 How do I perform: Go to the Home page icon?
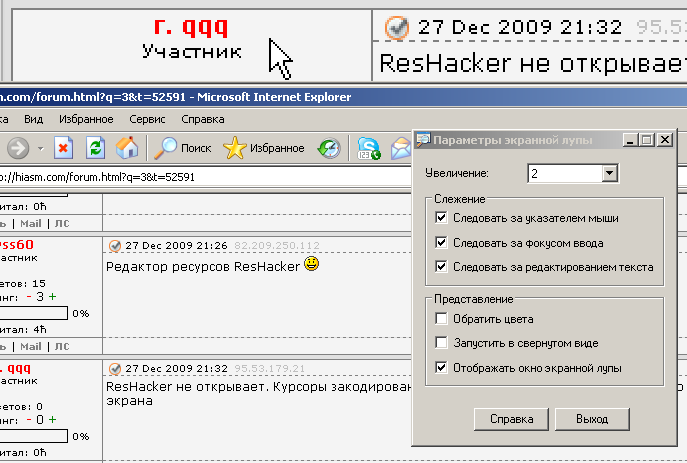click(126, 148)
